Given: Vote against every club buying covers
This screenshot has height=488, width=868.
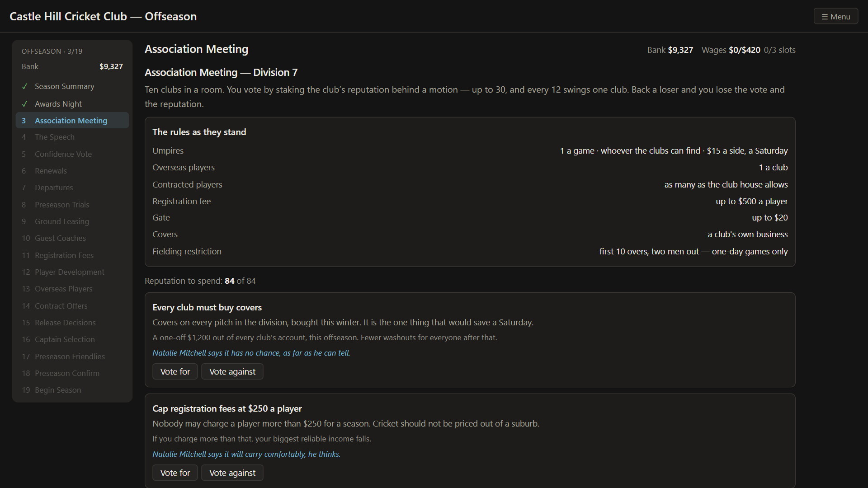Looking at the screenshot, I should [x=232, y=371].
